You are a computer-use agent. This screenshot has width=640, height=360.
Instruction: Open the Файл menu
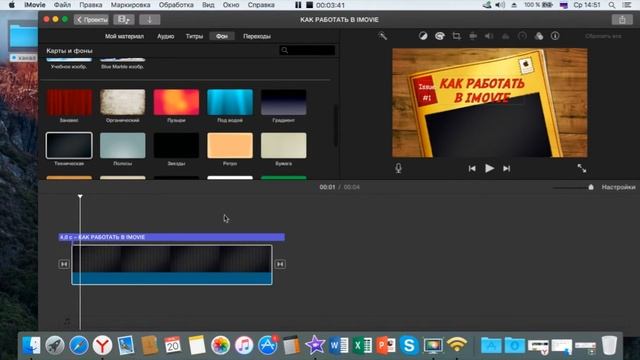(62, 5)
